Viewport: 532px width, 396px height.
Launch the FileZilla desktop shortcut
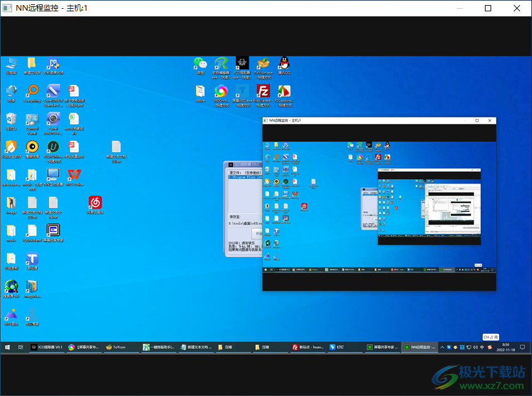pos(263,92)
